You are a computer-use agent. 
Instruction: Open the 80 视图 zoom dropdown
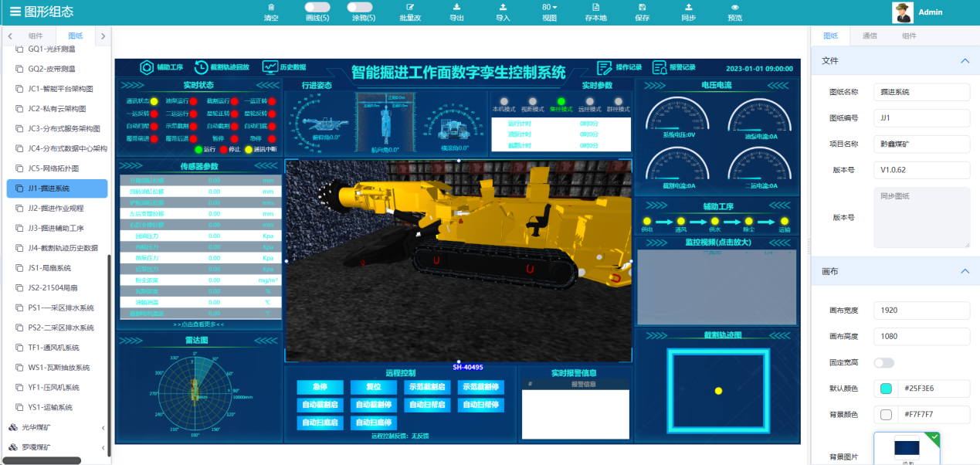pos(549,7)
